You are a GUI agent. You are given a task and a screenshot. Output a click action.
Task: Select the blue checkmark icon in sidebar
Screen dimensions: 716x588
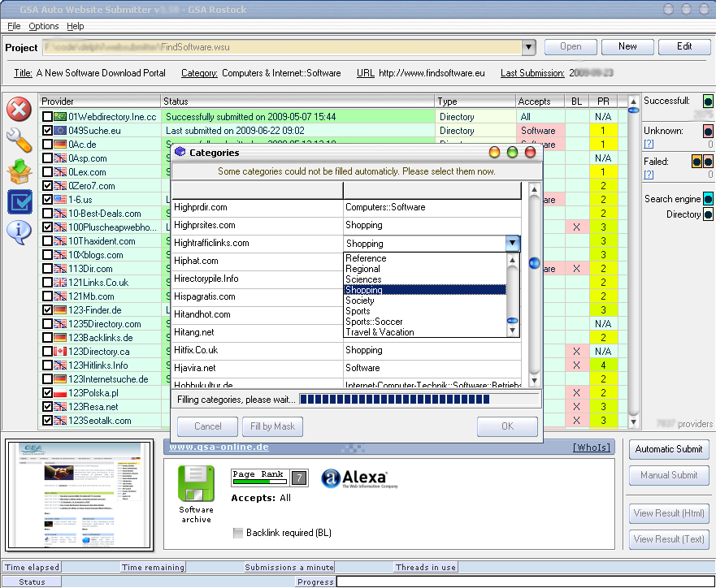click(x=19, y=201)
